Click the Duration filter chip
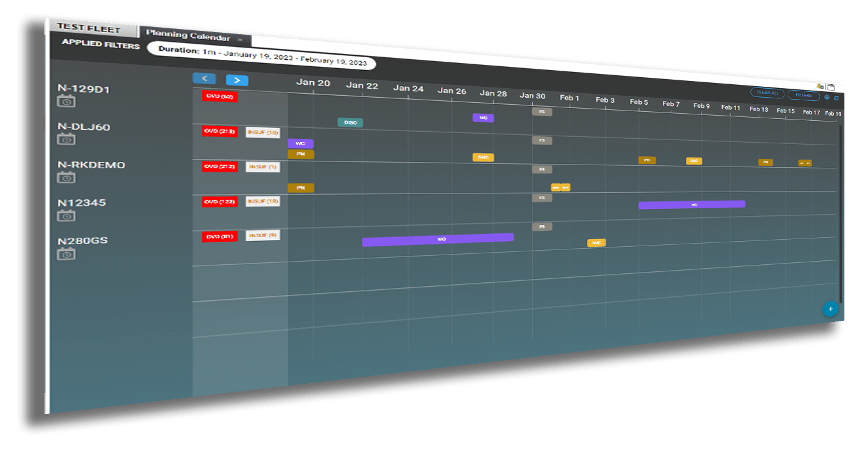The height and width of the screenshot is (450, 868). point(262,56)
